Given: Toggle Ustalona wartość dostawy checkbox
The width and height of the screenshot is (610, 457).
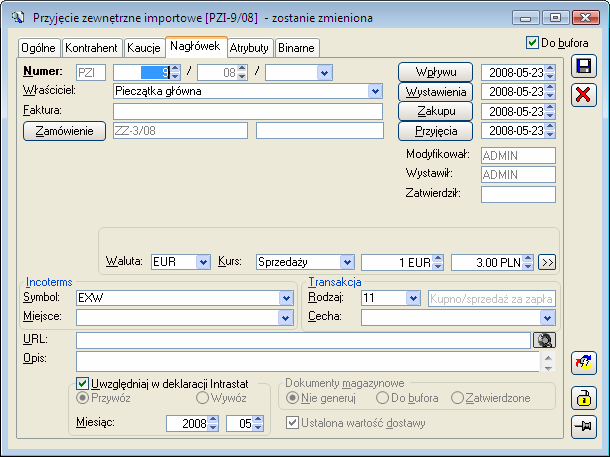Looking at the screenshot, I should click(x=292, y=423).
